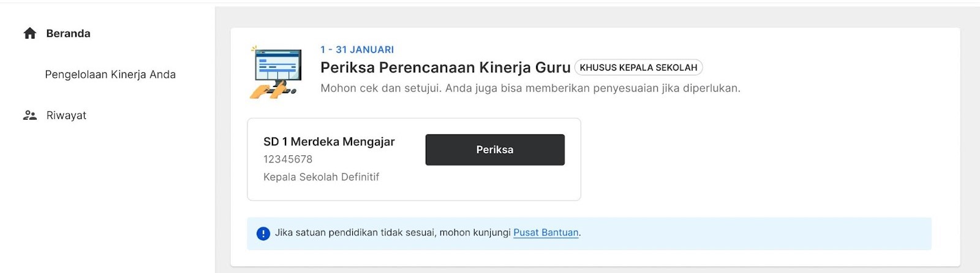Click the Kepala Sekolah Definitif text
The image size is (980, 273).
[x=321, y=177]
